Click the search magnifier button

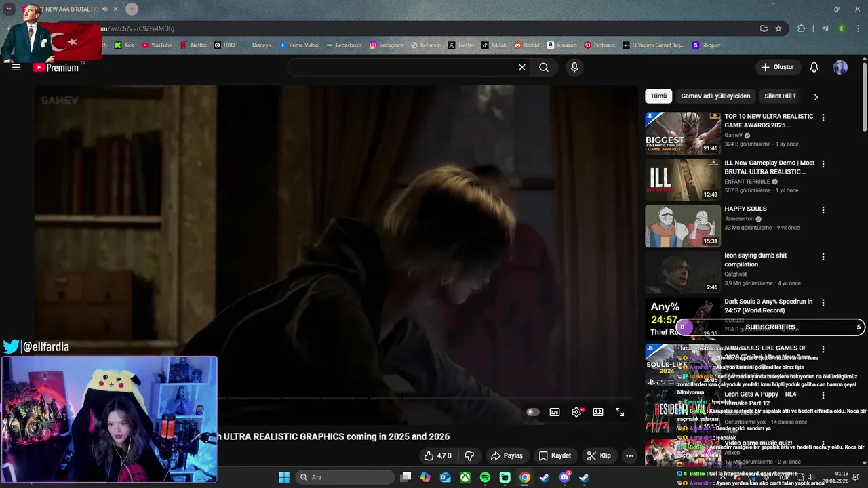click(544, 67)
